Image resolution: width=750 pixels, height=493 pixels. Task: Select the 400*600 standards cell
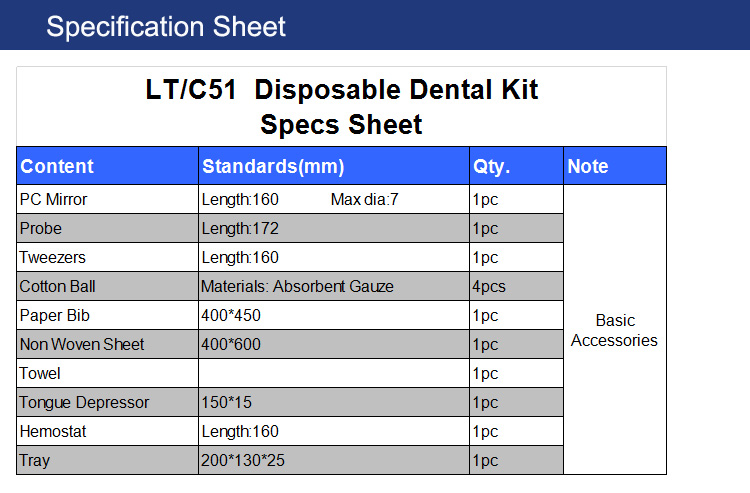[x=334, y=344]
